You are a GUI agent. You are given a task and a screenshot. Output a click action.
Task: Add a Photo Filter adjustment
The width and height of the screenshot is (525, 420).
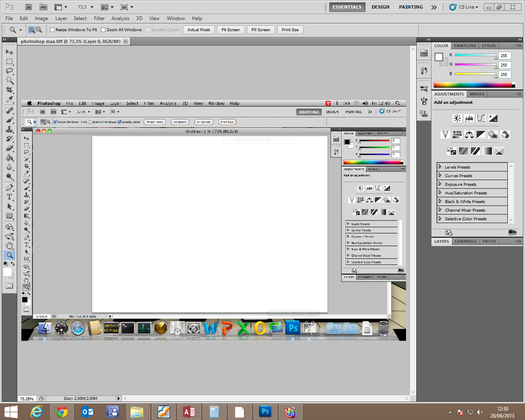tap(493, 134)
